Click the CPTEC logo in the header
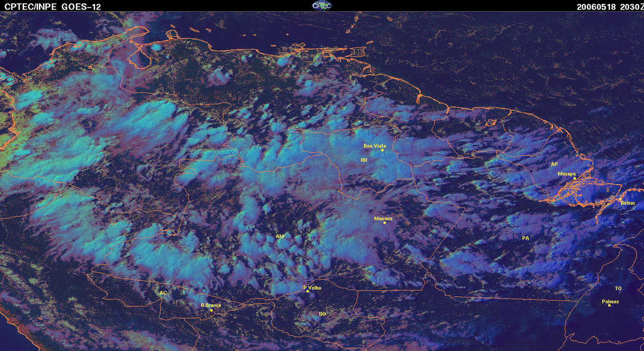The width and height of the screenshot is (644, 351). click(322, 5)
